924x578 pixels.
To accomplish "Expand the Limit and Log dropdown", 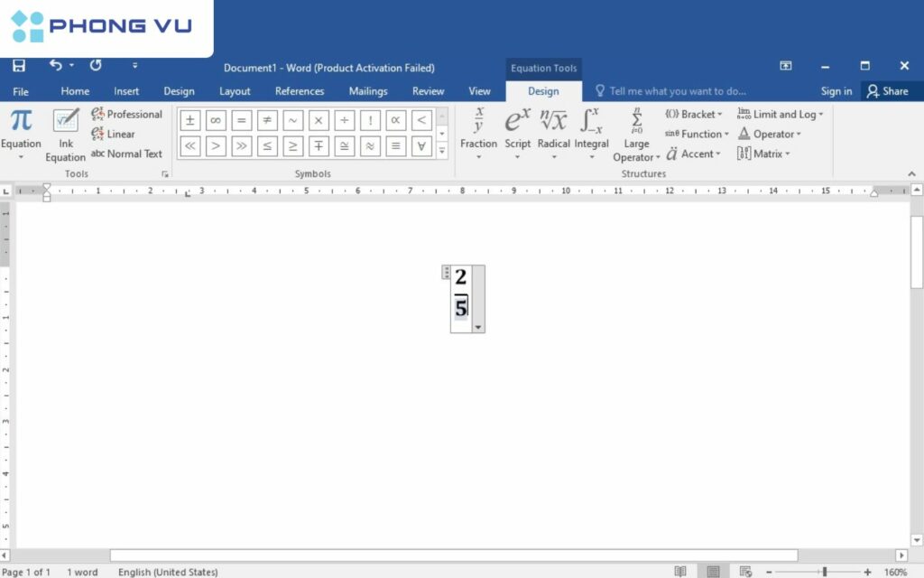I will click(x=780, y=115).
